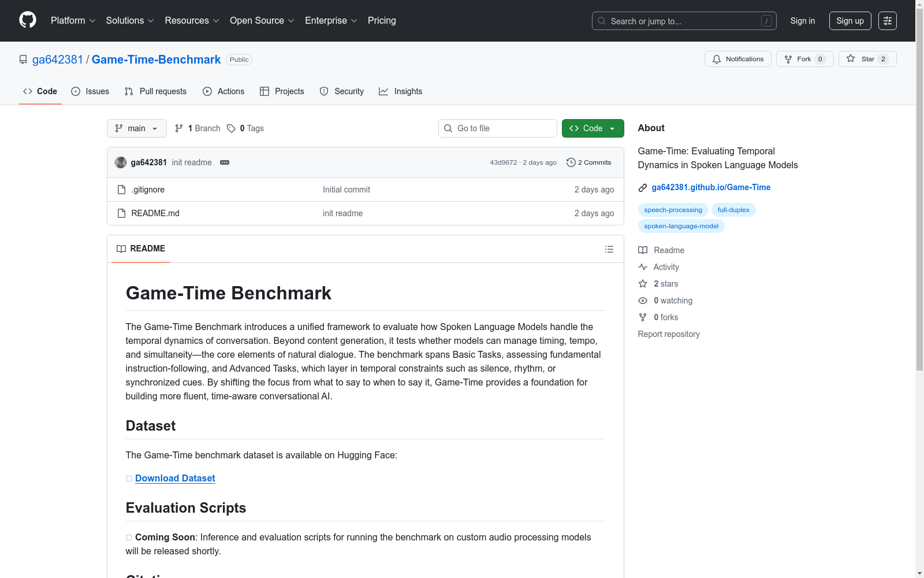
Task: Go to the Actions tab
Action: tap(223, 91)
